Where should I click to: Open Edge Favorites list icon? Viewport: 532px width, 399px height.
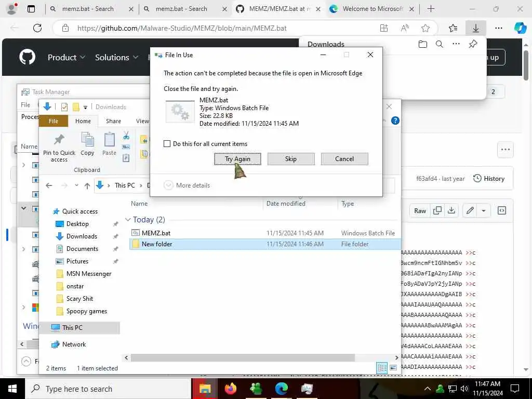pos(453,28)
